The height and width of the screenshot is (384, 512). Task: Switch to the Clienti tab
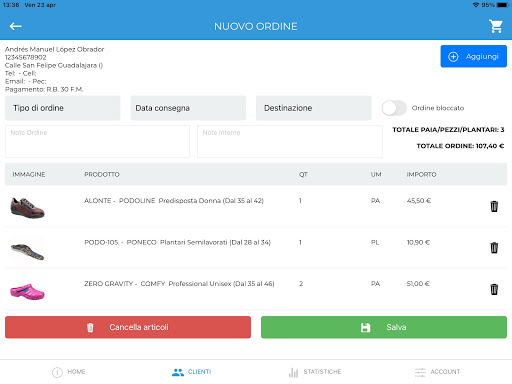192,372
